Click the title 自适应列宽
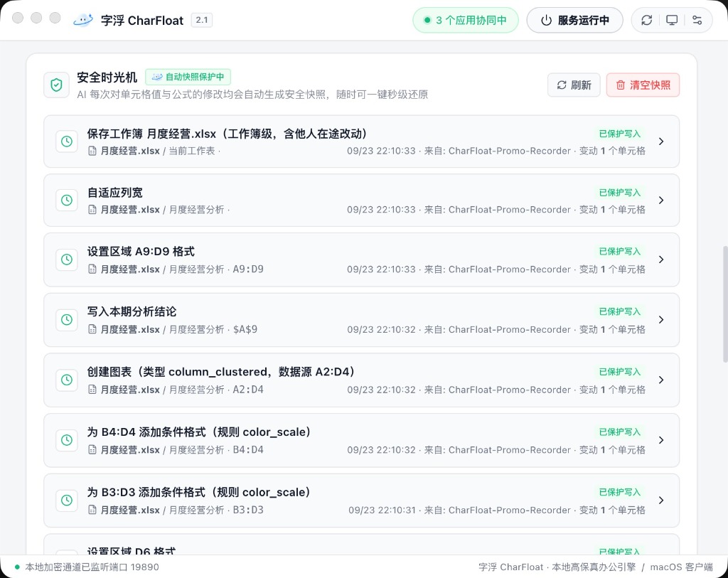Viewport: 728px width, 578px height. point(114,193)
